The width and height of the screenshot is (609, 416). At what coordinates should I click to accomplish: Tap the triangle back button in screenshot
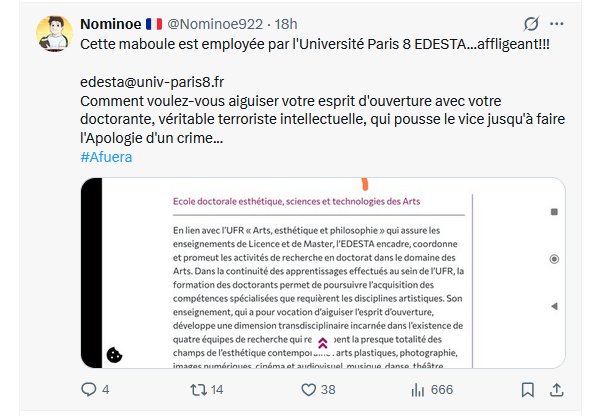point(553,306)
